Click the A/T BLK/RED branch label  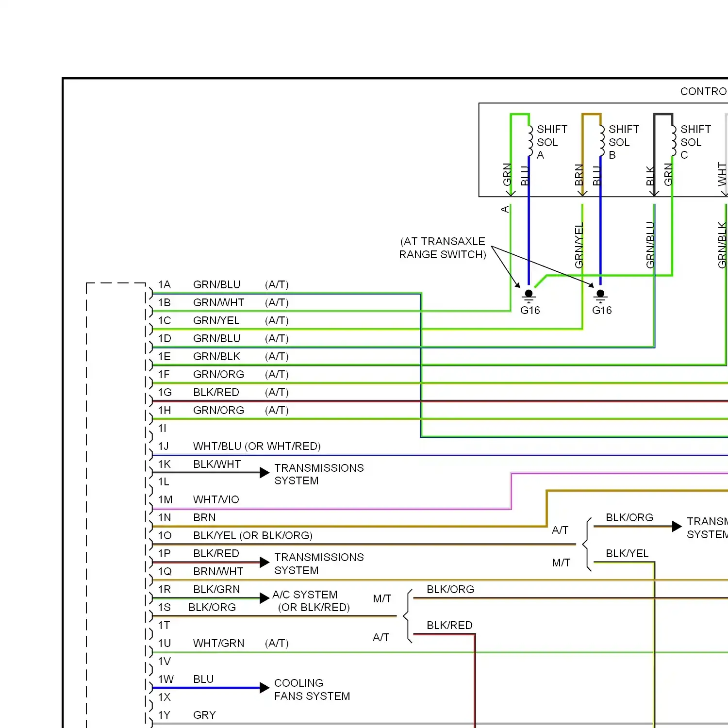pyautogui.click(x=449, y=626)
